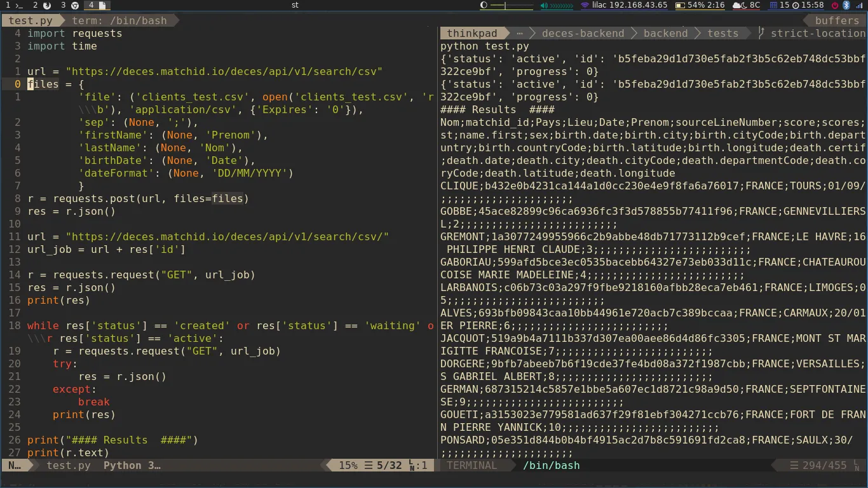Image resolution: width=868 pixels, height=488 pixels.
Task: Click the mode indicator 'N…' in statusline
Action: tap(14, 465)
